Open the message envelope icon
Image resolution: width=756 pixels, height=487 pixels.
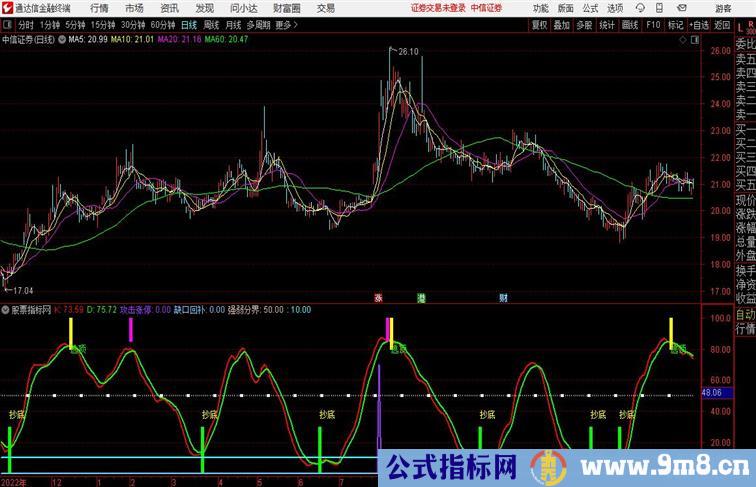[x=682, y=8]
